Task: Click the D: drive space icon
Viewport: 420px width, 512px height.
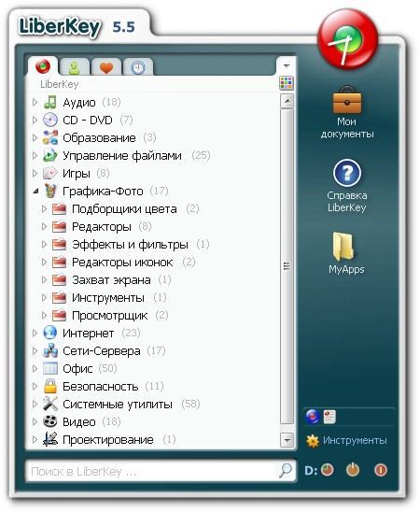Action: point(327,470)
